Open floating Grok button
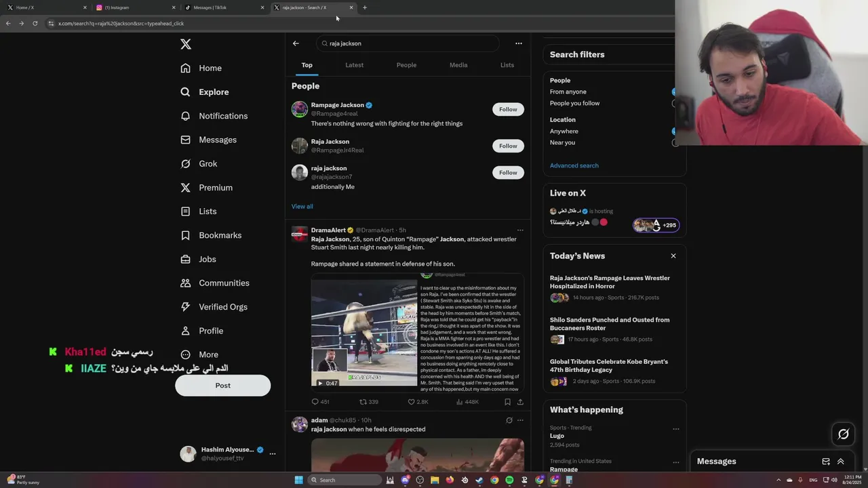This screenshot has width=868, height=488. (x=844, y=434)
